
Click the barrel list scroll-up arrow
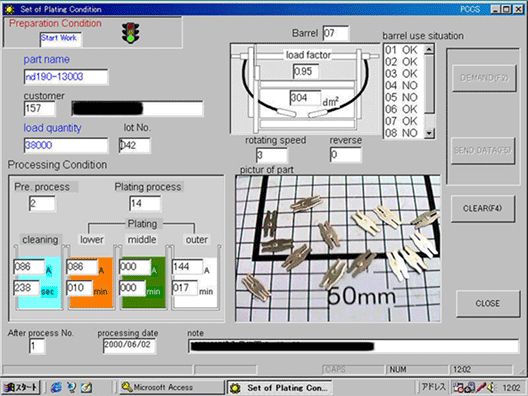click(429, 50)
